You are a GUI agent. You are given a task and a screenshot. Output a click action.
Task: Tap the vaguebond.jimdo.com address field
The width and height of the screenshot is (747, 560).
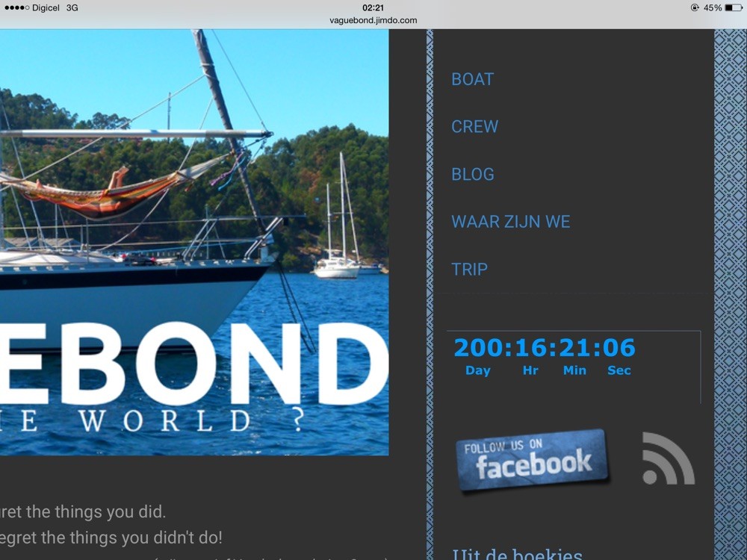click(x=373, y=20)
